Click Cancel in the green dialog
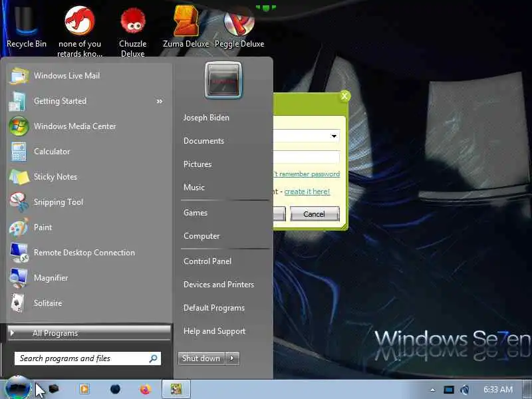532x399 pixels. pyautogui.click(x=315, y=213)
